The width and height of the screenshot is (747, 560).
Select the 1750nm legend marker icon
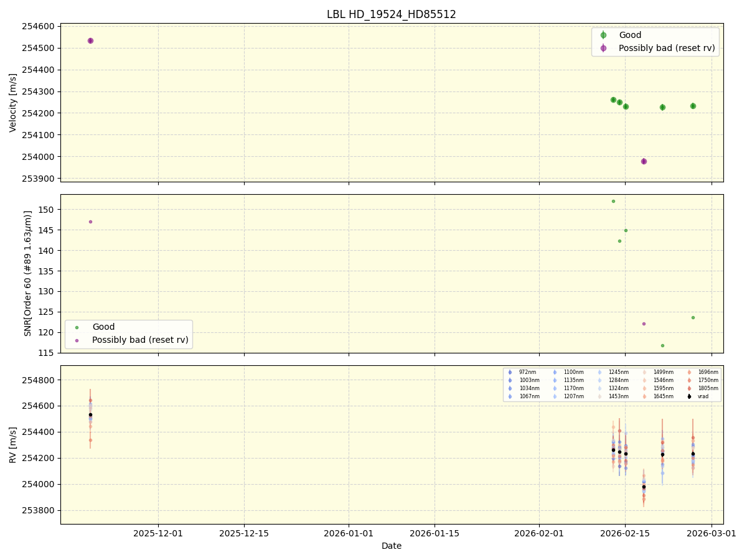click(x=688, y=380)
